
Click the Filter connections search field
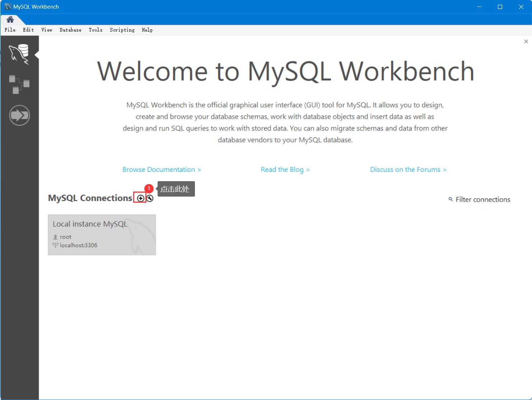tap(483, 199)
